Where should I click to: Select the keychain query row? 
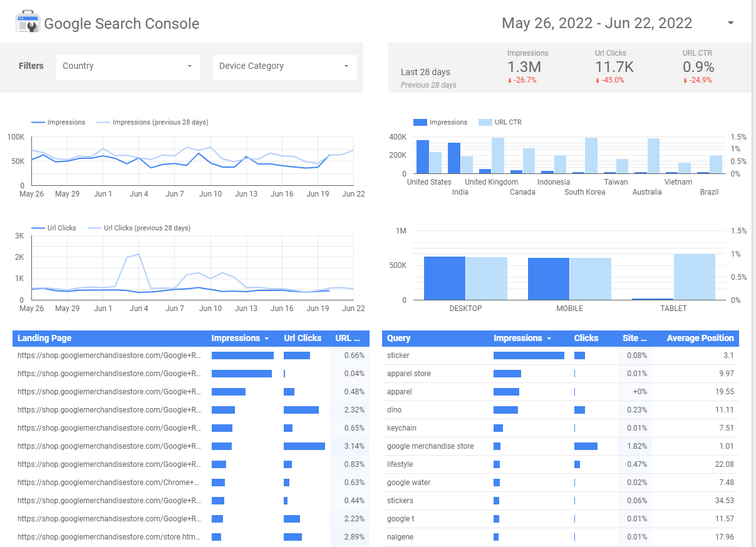pos(561,428)
